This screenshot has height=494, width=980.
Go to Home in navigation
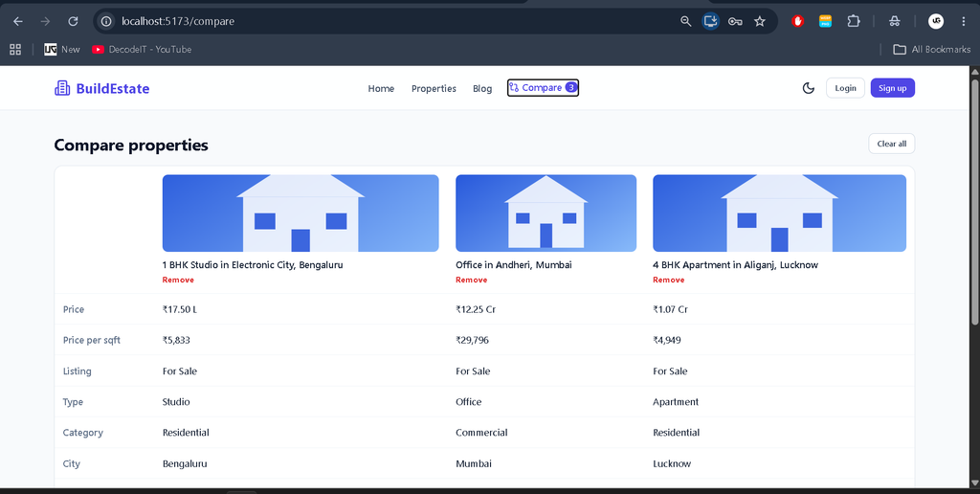[381, 89]
